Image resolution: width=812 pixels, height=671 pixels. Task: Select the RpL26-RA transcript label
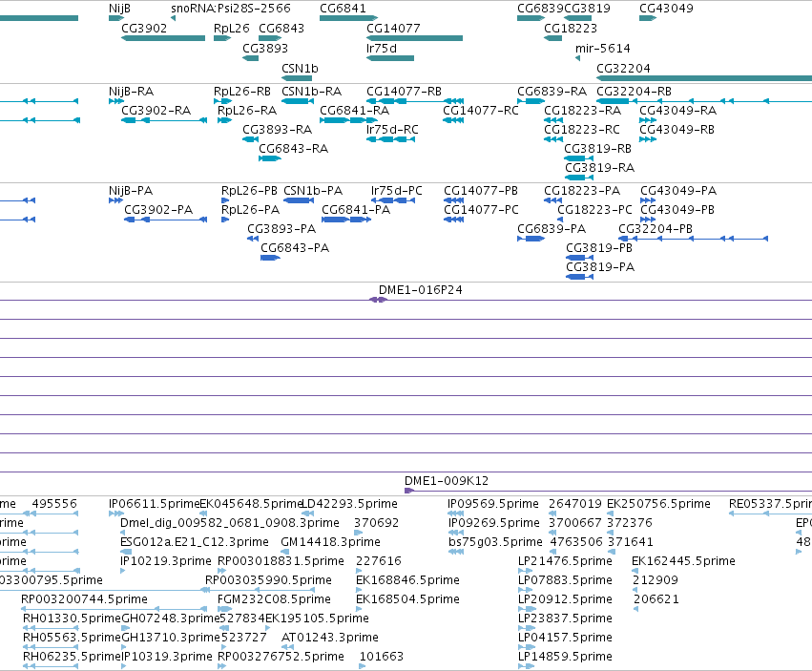(247, 111)
